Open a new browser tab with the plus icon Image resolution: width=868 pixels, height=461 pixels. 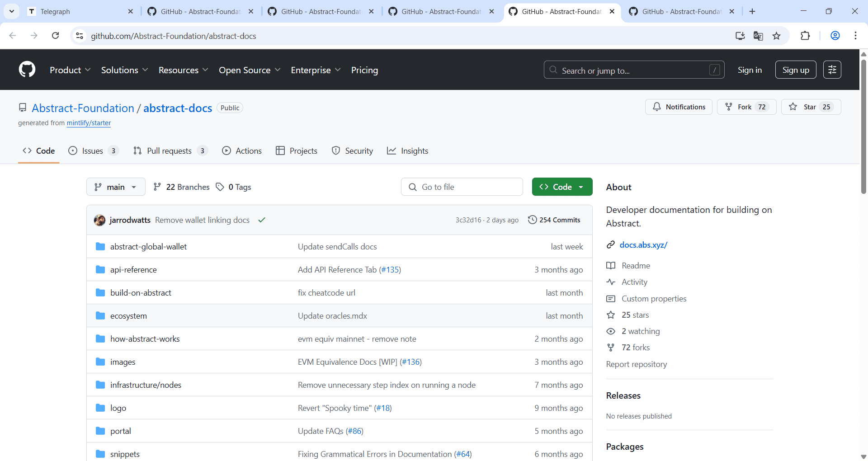pyautogui.click(x=752, y=11)
